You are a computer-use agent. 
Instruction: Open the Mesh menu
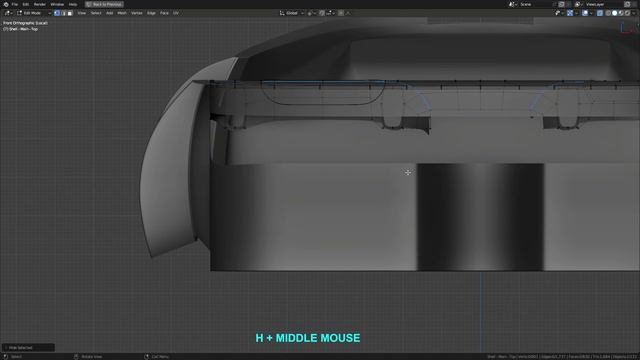[x=122, y=13]
